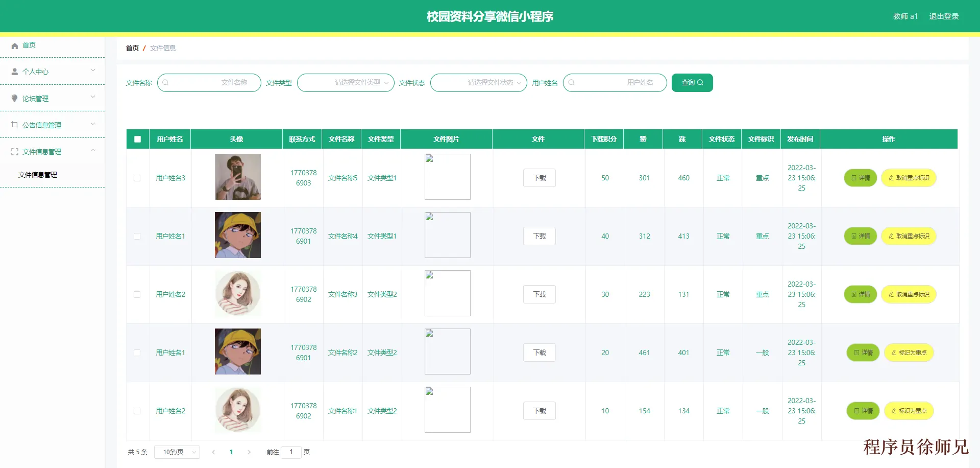
Task: Open the 10条/页 page size dropdown
Action: point(177,452)
